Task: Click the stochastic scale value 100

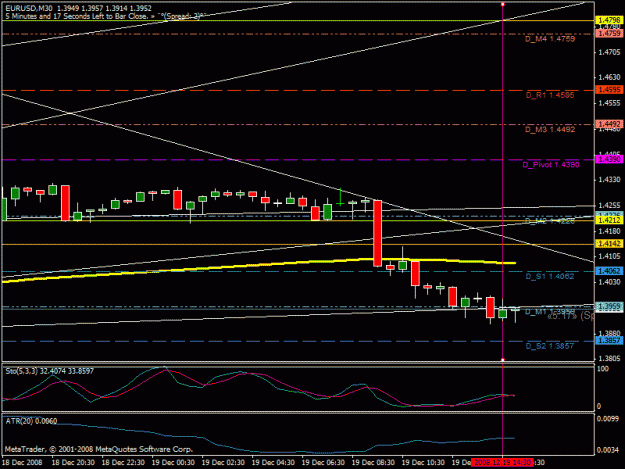Action: 603,369
